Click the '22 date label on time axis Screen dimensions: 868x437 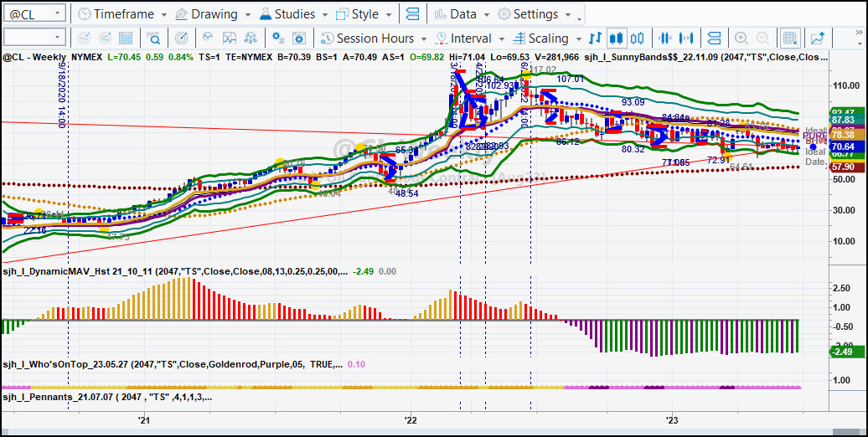[411, 420]
